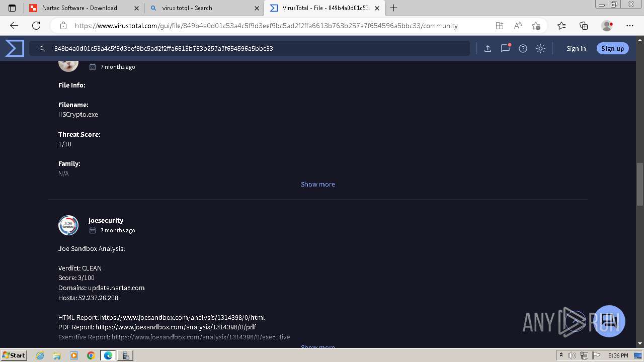Open File Explorer from the taskbar

point(57,355)
